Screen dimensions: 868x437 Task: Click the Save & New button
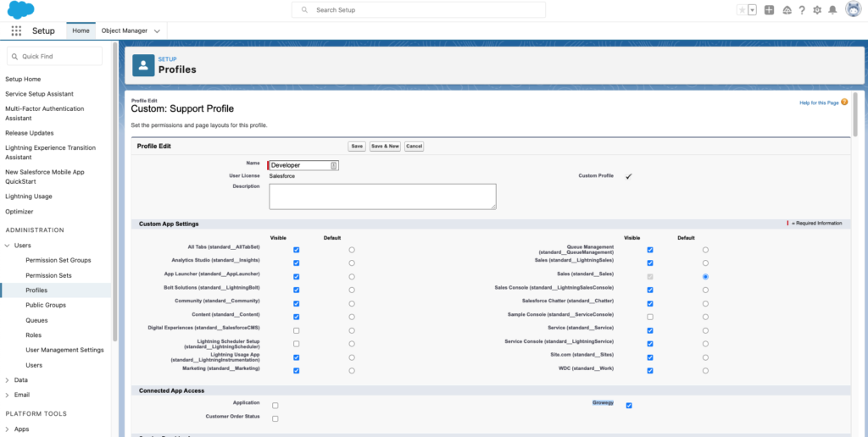pyautogui.click(x=385, y=147)
